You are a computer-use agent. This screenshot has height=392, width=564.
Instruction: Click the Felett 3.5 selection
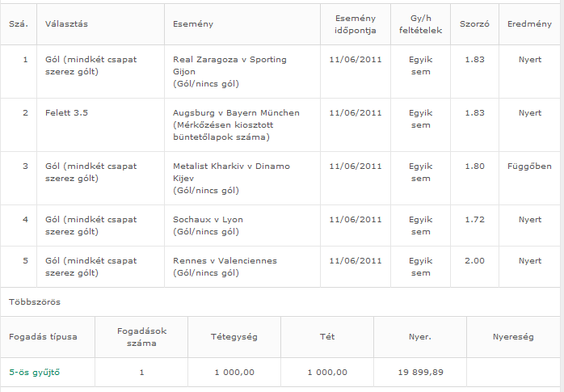(x=66, y=113)
